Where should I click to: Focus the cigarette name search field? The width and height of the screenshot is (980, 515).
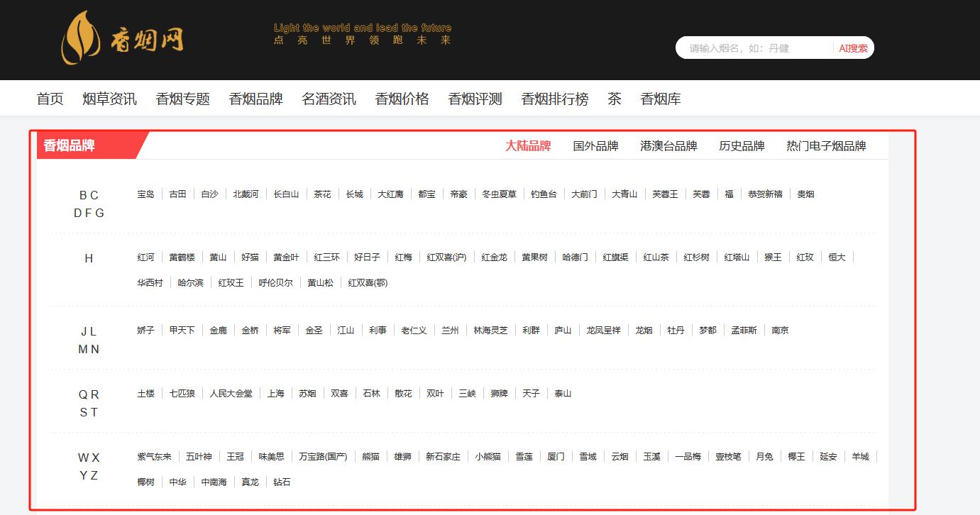[756, 48]
